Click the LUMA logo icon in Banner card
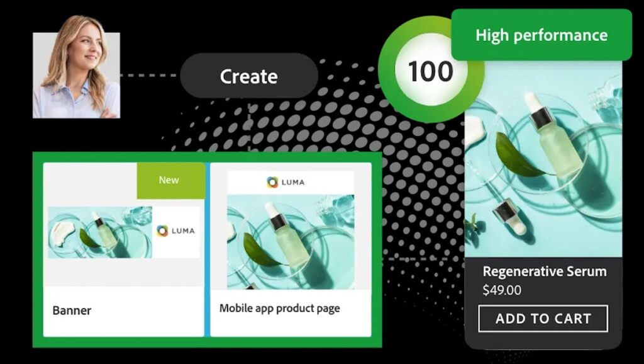This screenshot has height=364, width=644. point(162,230)
